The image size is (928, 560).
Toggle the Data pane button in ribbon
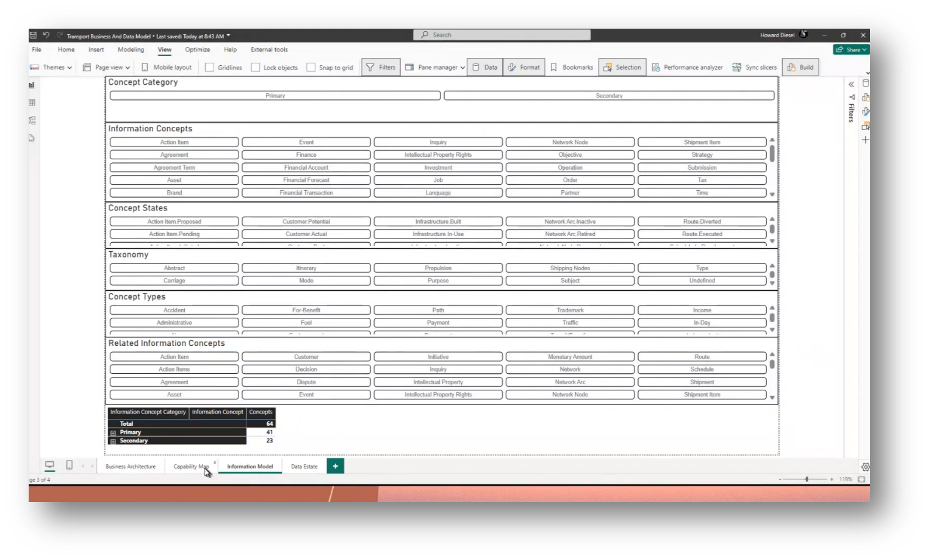tap(485, 68)
